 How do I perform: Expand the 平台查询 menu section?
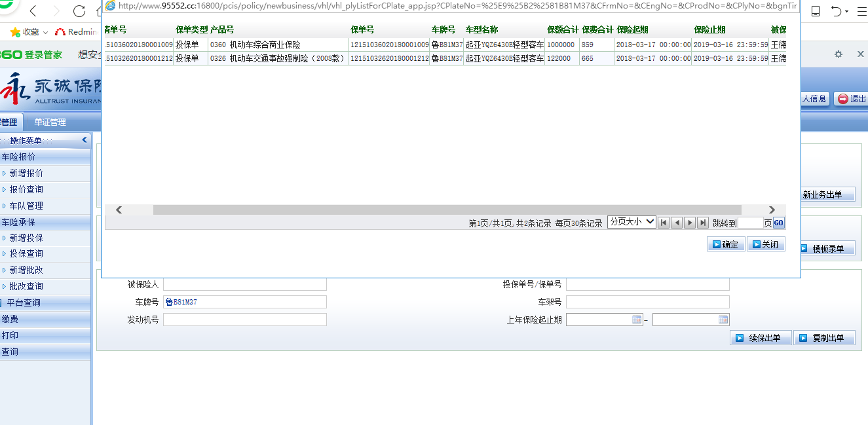[x=45, y=303]
